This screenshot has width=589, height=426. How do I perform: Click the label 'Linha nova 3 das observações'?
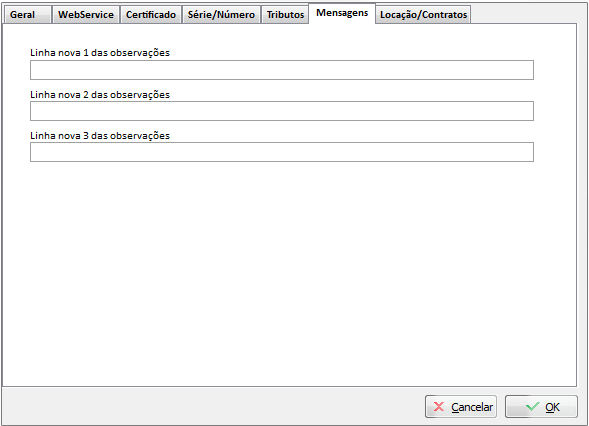point(100,136)
